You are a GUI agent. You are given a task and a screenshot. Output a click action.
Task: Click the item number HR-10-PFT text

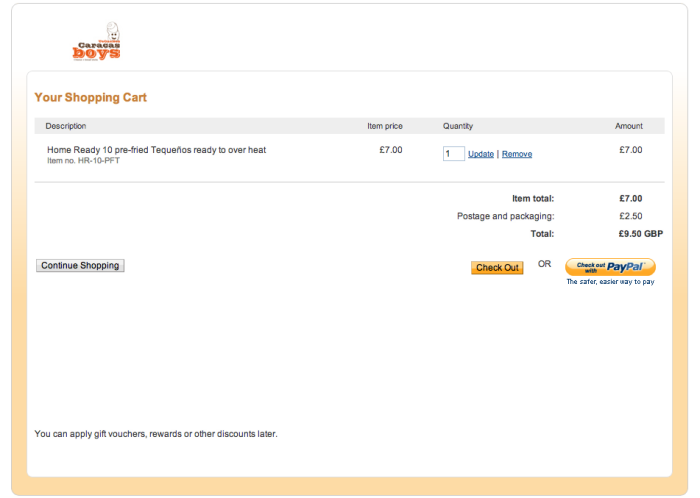(x=83, y=161)
